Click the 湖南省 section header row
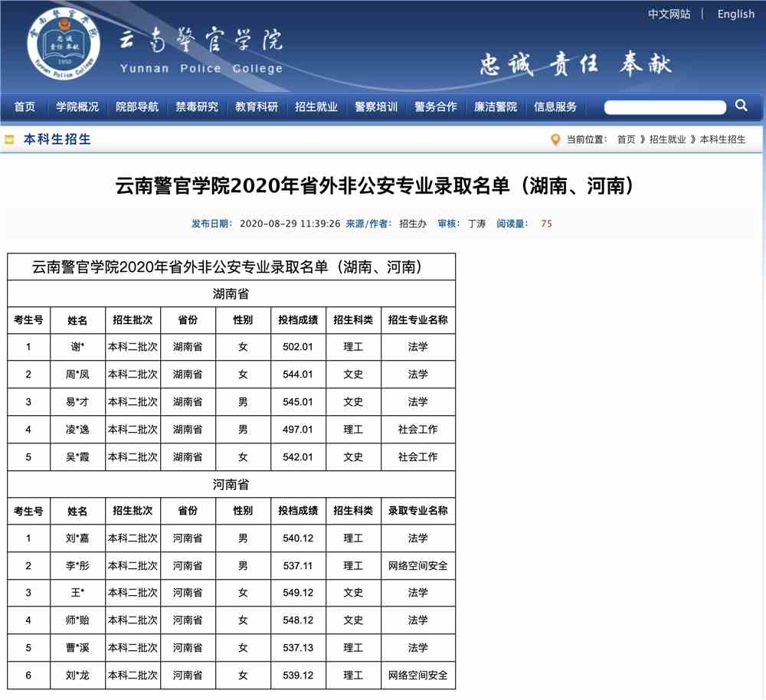Image resolution: width=766 pixels, height=700 pixels. tap(231, 293)
